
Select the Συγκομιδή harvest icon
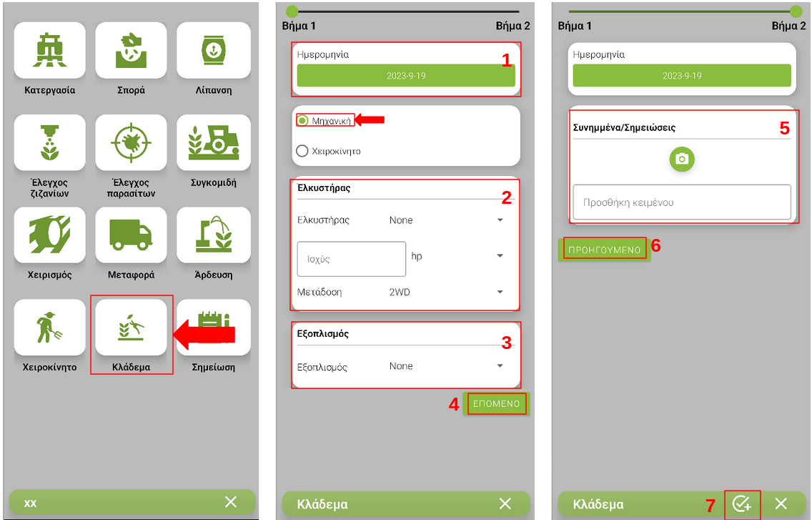point(213,142)
